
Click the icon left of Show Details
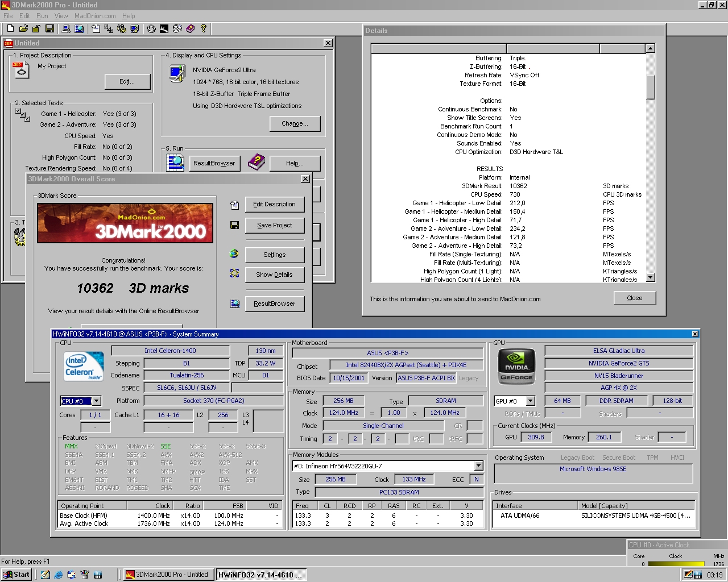[234, 273]
